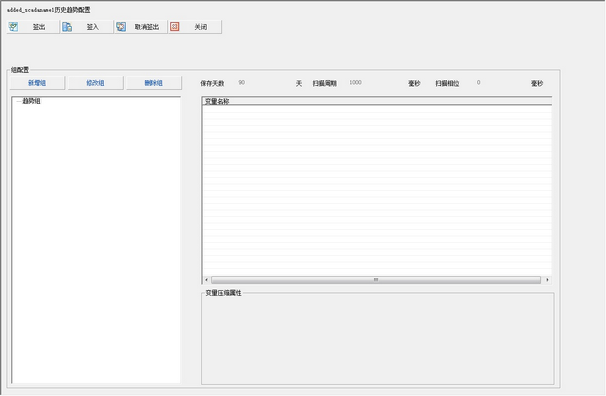This screenshot has height=396, width=606.
Task: Click the variable list horizontal scrollbar thumb
Action: point(376,280)
